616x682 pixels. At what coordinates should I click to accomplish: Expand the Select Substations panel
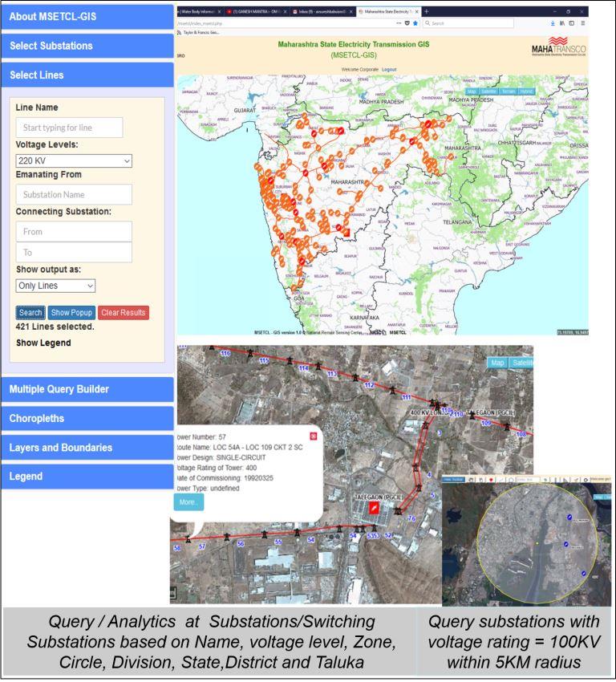pyautogui.click(x=87, y=46)
